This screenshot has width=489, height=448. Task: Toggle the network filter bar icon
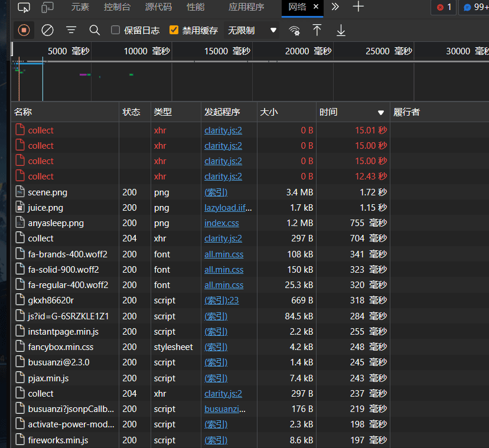[71, 30]
